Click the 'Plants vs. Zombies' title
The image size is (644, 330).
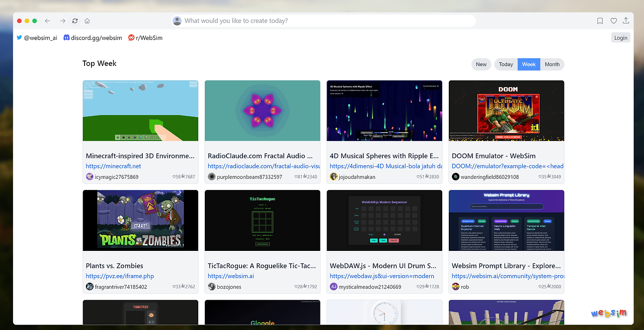pos(115,266)
